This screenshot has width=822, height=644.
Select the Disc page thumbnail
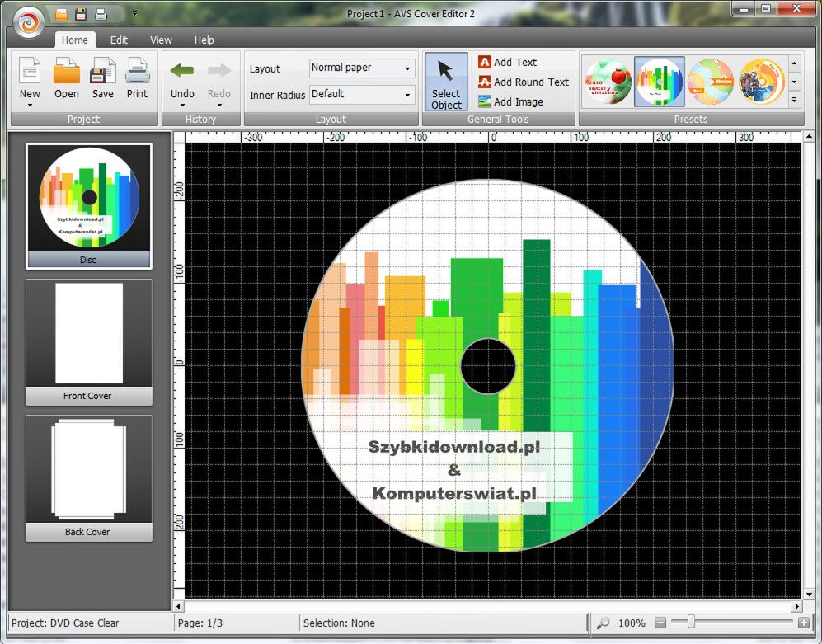point(88,205)
